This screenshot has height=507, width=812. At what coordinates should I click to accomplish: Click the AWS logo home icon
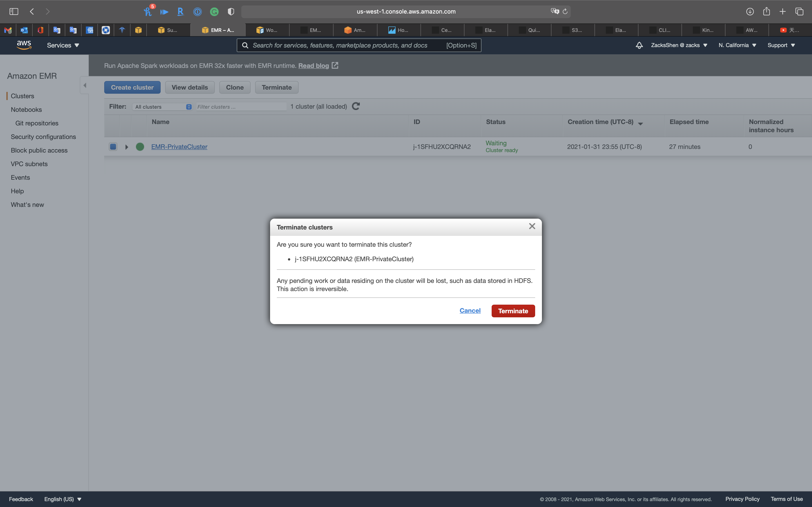point(24,45)
